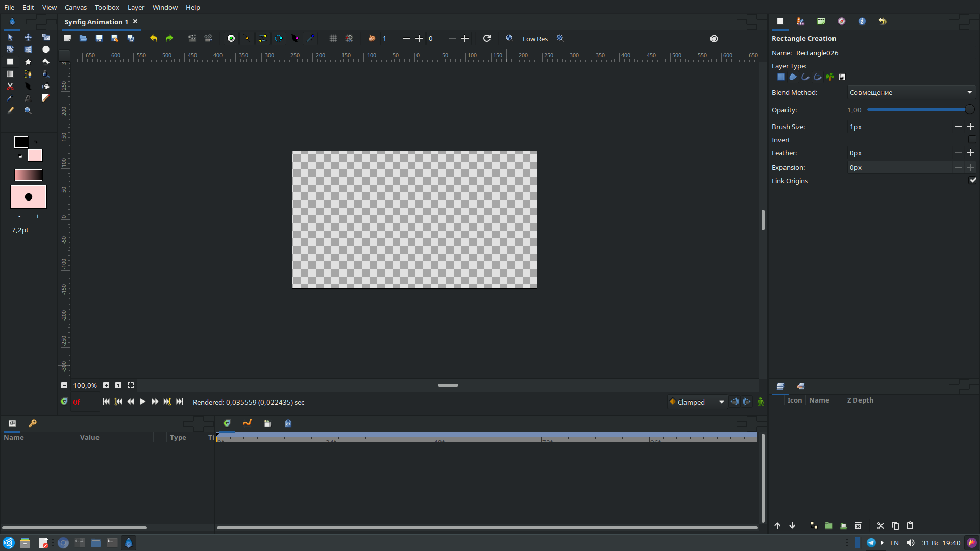The height and width of the screenshot is (551, 980).
Task: Select the Spline pen tool
Action: click(28, 74)
